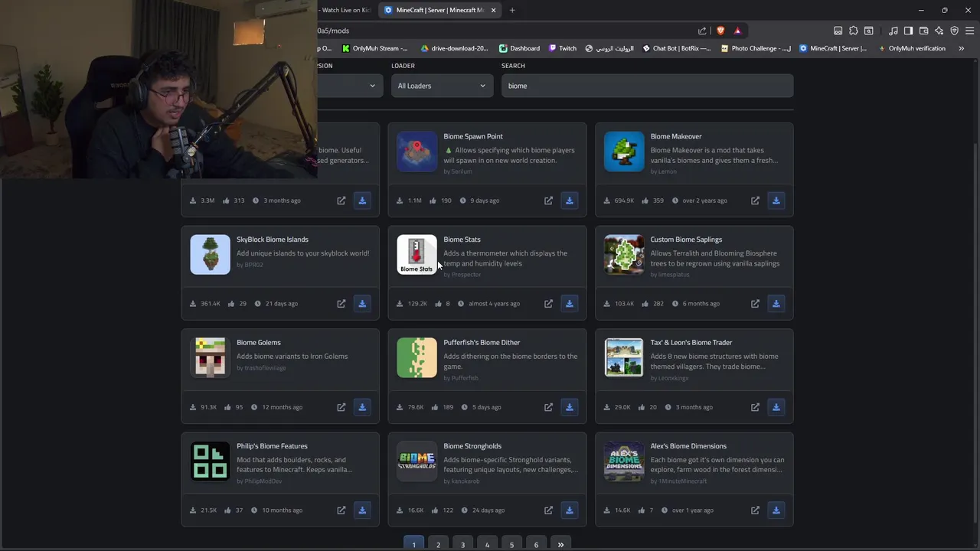This screenshot has height=551, width=980.
Task: Download the Biome Golems mod
Action: tap(362, 407)
